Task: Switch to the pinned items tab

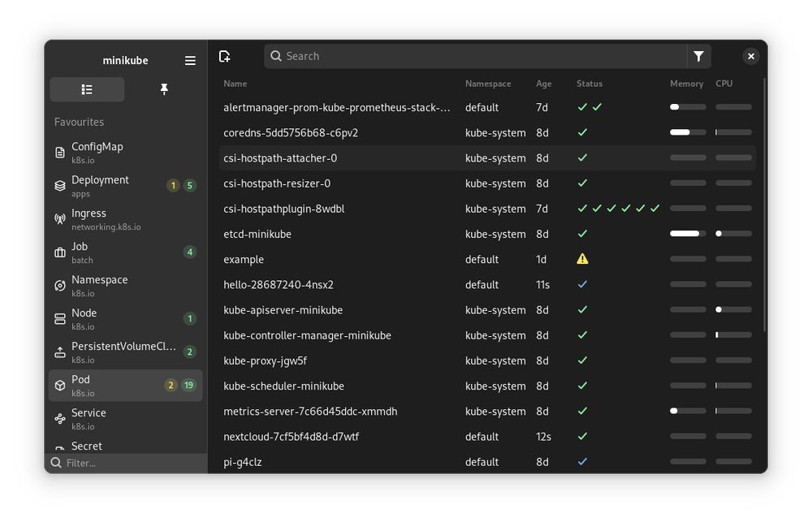Action: coord(164,89)
